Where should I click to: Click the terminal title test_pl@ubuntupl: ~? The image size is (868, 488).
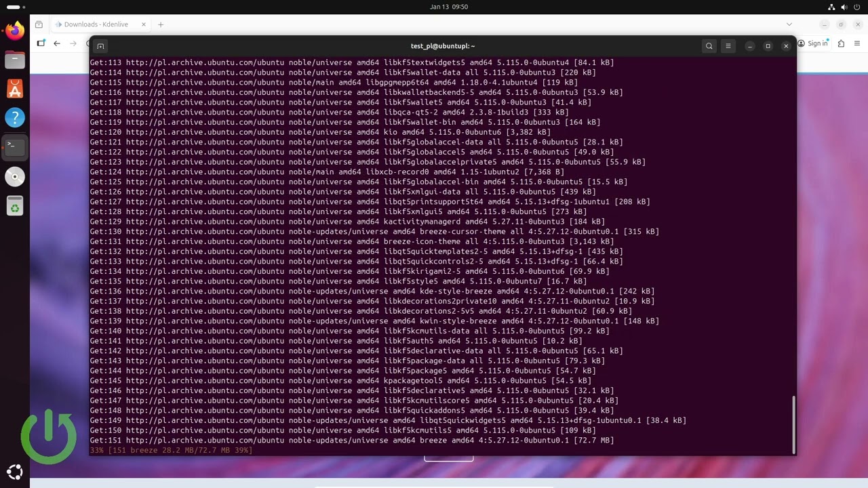pos(443,46)
